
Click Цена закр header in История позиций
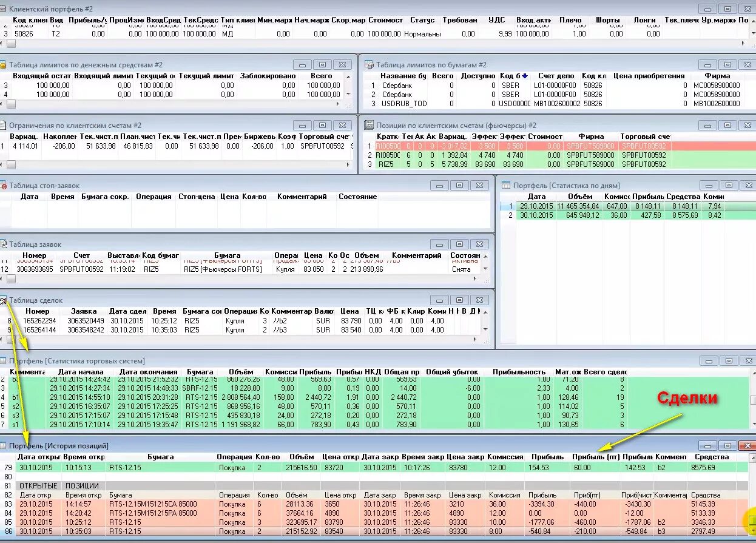466,457
